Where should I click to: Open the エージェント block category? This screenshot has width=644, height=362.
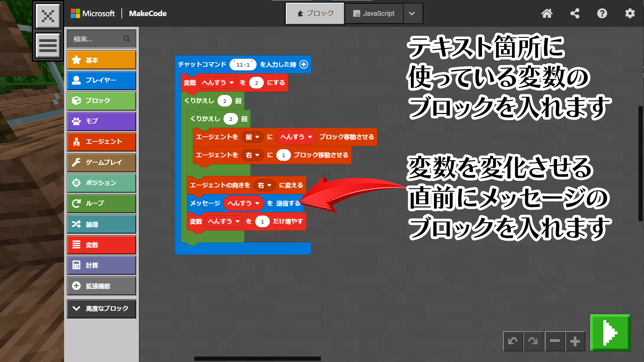[101, 142]
